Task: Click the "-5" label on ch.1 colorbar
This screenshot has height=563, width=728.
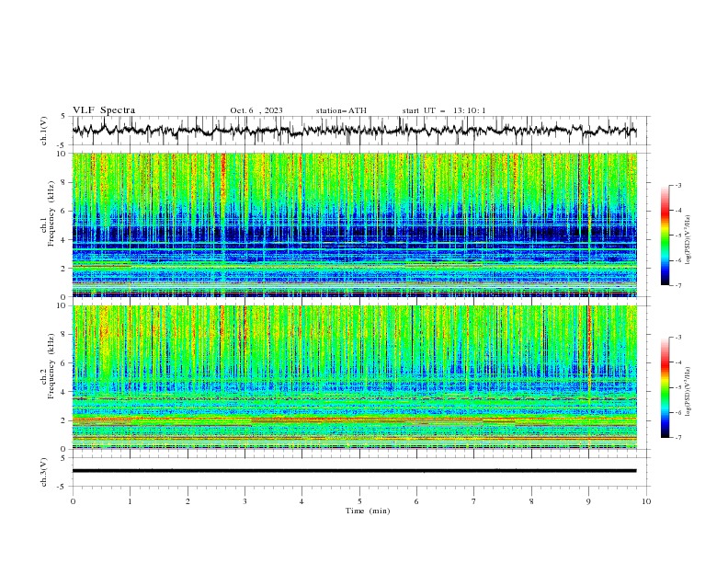Action: pyautogui.click(x=678, y=236)
